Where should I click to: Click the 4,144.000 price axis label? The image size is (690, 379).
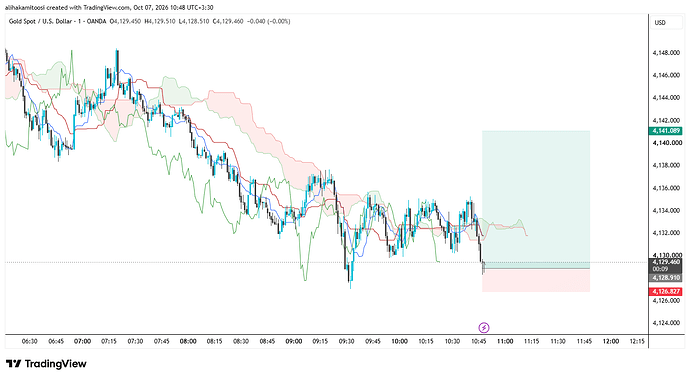coord(666,98)
